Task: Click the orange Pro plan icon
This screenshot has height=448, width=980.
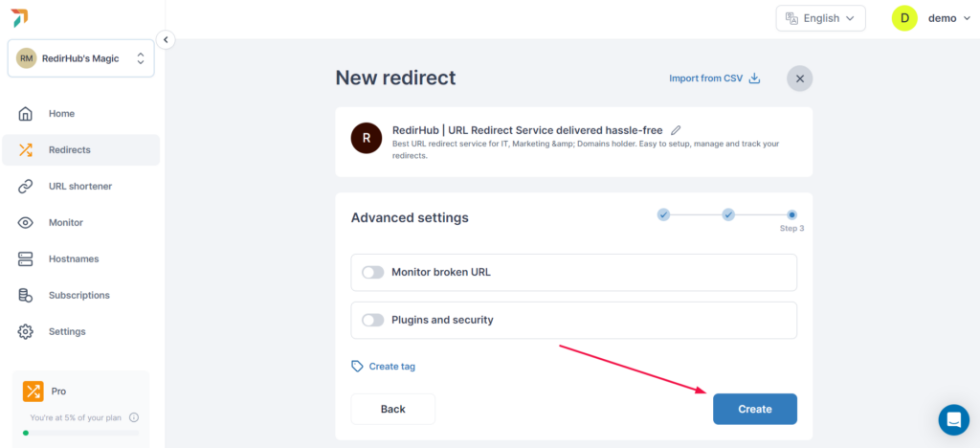Action: [33, 392]
